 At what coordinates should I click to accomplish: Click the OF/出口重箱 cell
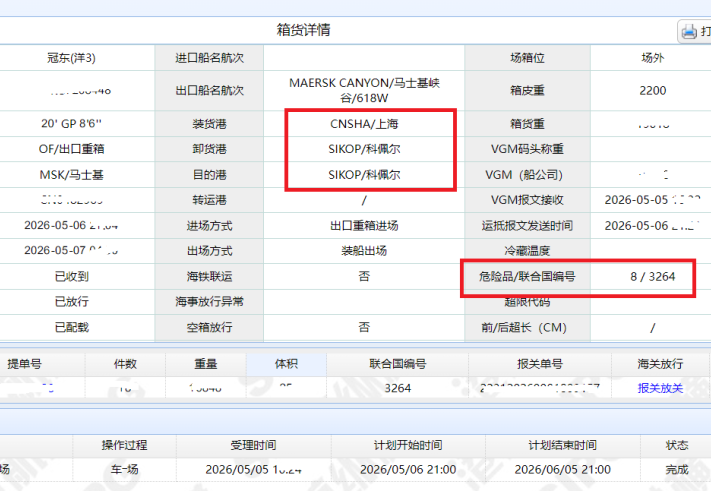(x=71, y=149)
